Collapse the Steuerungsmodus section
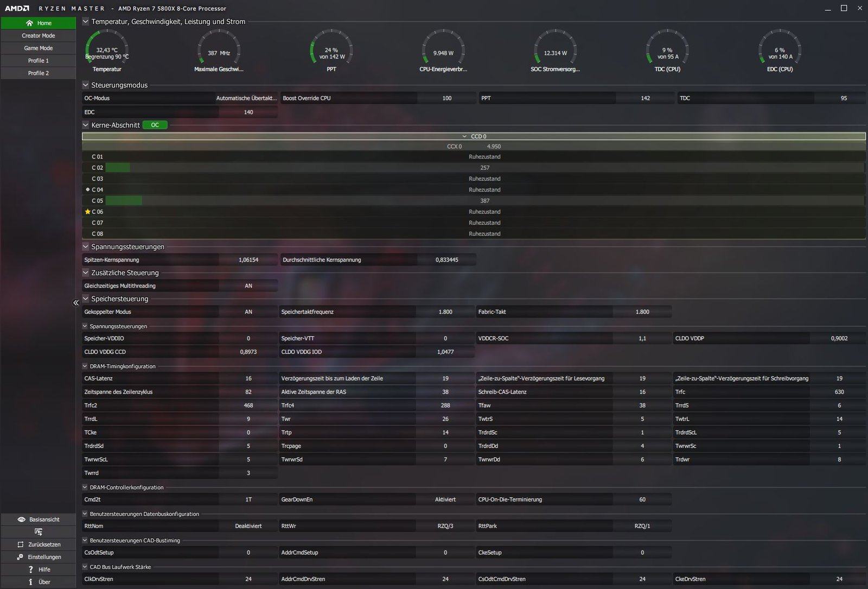The height and width of the screenshot is (589, 868). (x=86, y=85)
